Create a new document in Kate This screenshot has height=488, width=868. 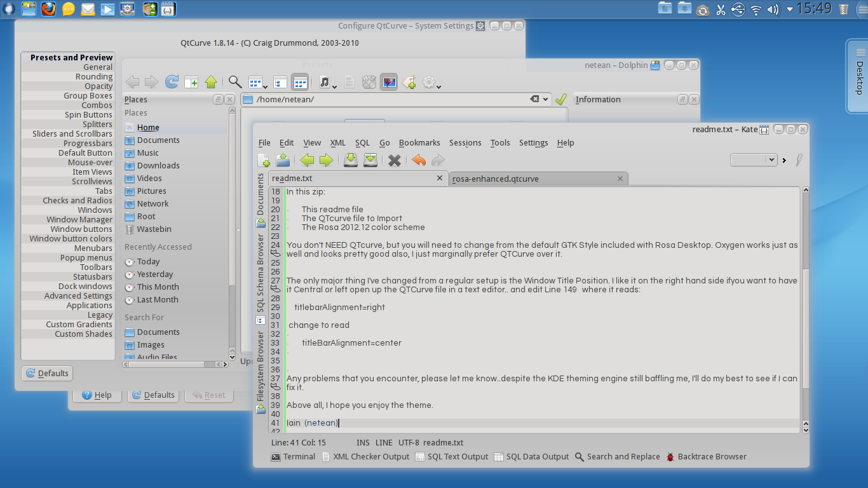coord(264,160)
